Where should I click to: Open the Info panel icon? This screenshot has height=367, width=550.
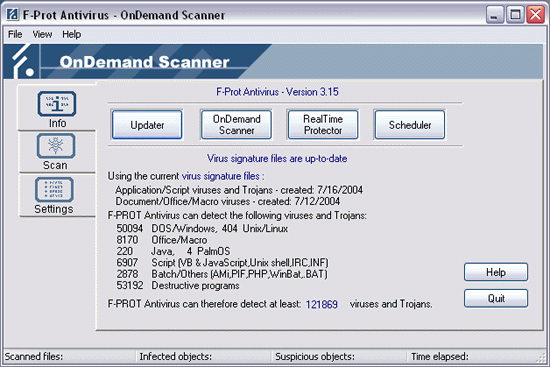pos(57,104)
